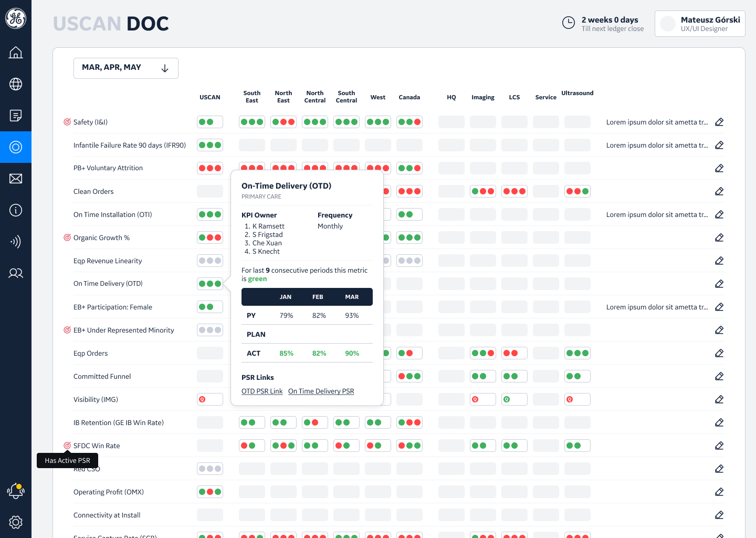Open the On Time Delivery PSR link
Image resolution: width=756 pixels, height=538 pixels.
coord(321,391)
